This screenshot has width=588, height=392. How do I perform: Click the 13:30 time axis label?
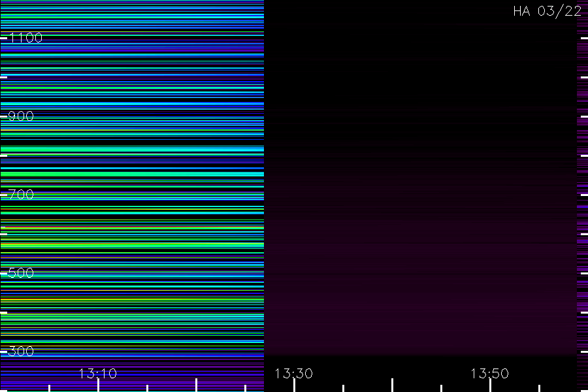tap(293, 373)
